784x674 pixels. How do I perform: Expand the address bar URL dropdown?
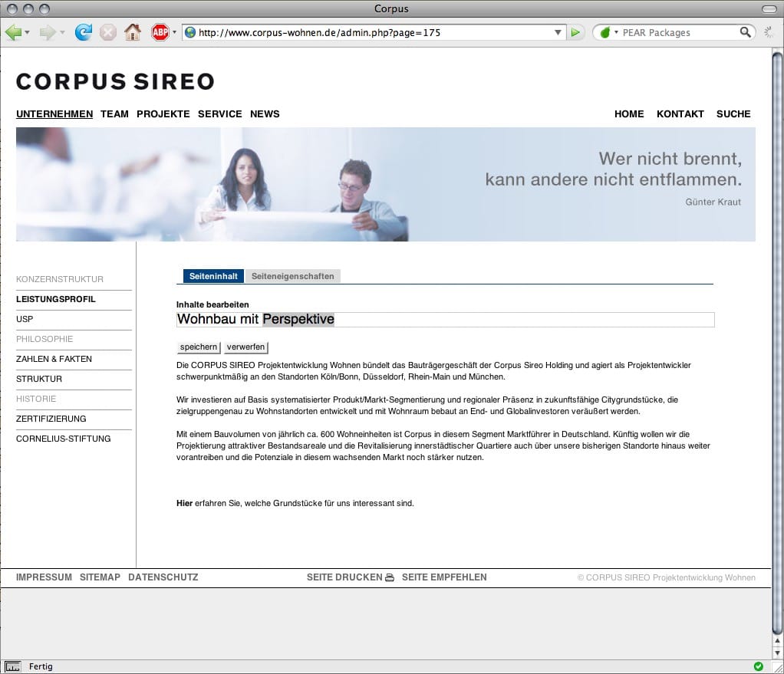[x=558, y=32]
